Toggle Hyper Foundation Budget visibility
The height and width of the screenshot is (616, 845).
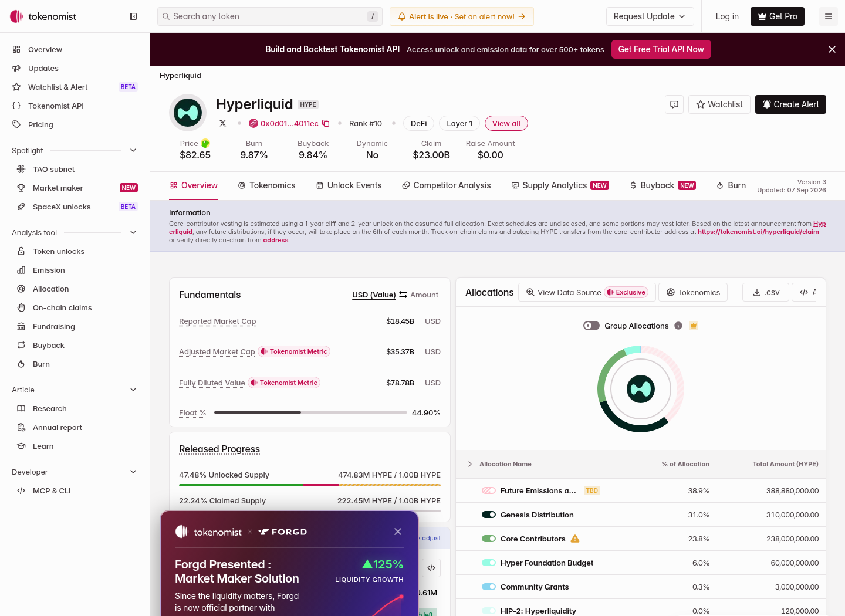tap(489, 563)
